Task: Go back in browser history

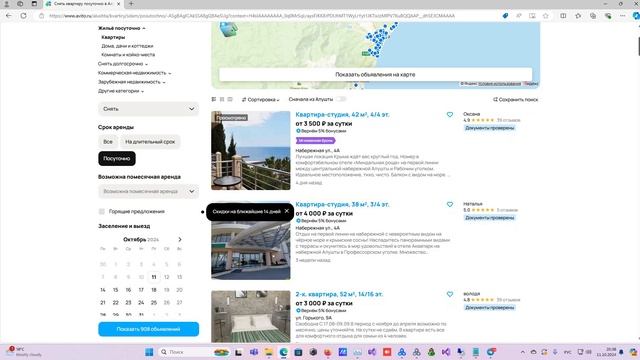Action: (x=9, y=16)
